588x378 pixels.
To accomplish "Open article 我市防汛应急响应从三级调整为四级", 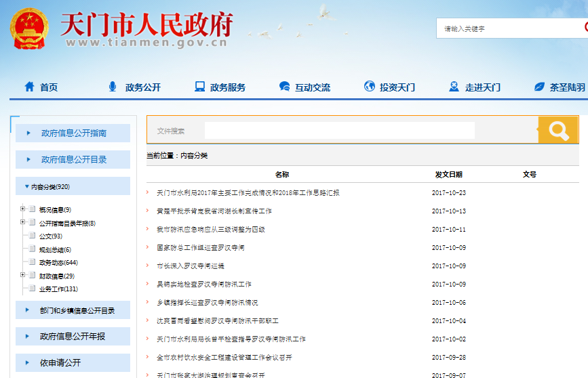I will click(x=210, y=230).
